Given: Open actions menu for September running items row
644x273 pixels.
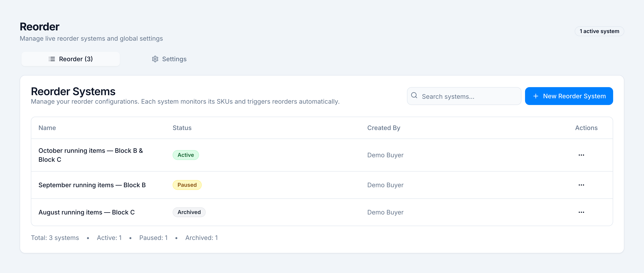Looking at the screenshot, I should click(x=581, y=185).
